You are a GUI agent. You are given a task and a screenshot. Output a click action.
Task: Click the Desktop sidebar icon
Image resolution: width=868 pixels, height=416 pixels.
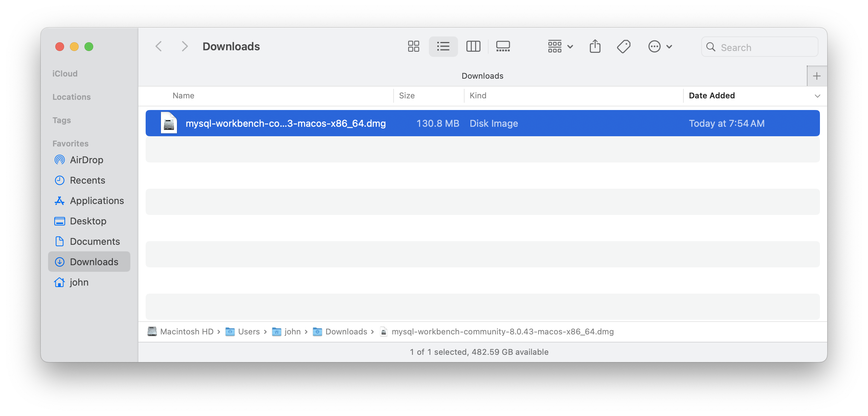tap(60, 221)
